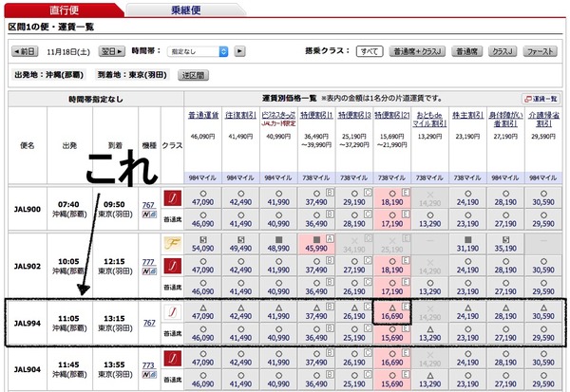
Task: Go to the next day with 翌日
Action: pos(112,51)
